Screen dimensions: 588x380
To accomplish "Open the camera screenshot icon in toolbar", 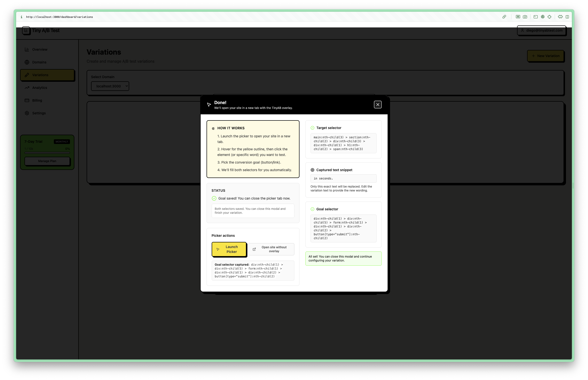I will [525, 17].
